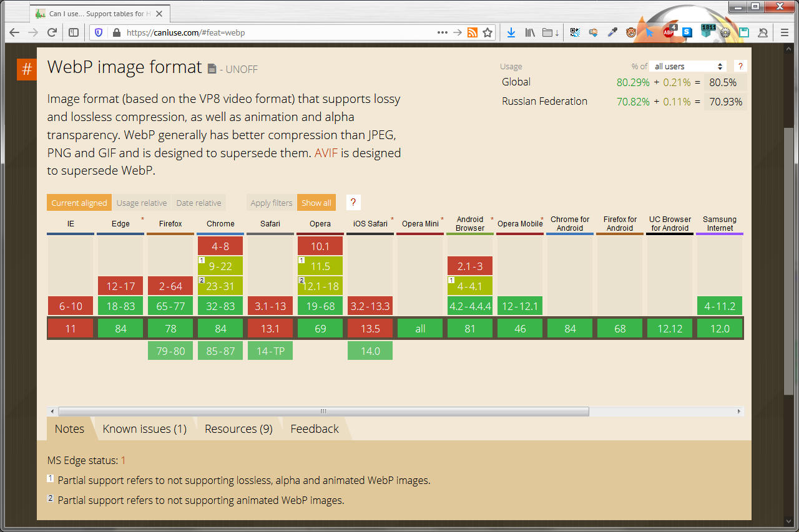Click the folder with download arrow icon

coord(551,32)
